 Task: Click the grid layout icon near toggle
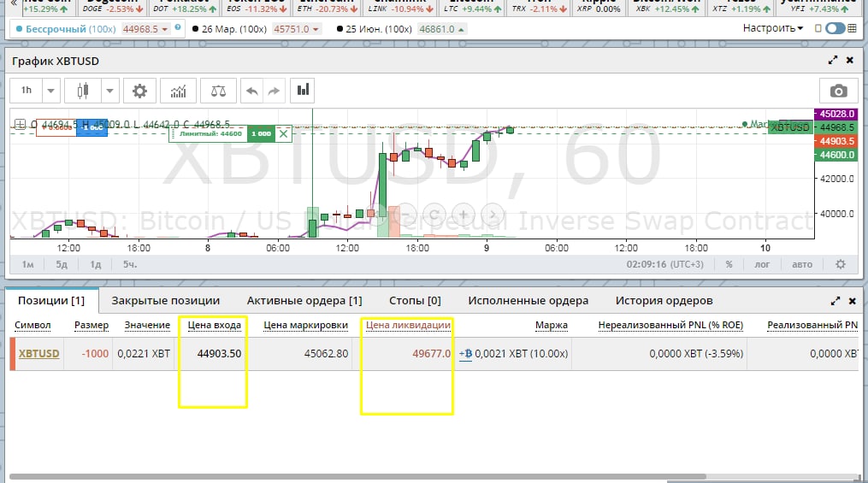853,28
